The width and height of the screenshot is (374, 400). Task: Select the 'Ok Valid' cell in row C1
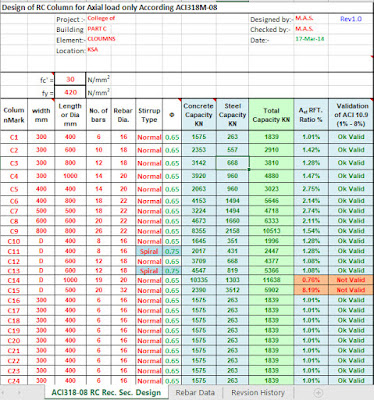click(351, 137)
